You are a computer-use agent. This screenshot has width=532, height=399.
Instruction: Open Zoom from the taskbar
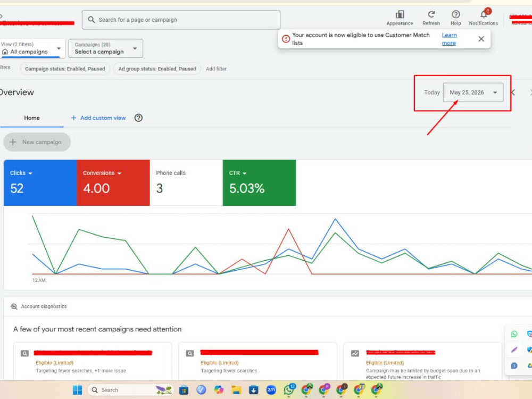point(271,390)
